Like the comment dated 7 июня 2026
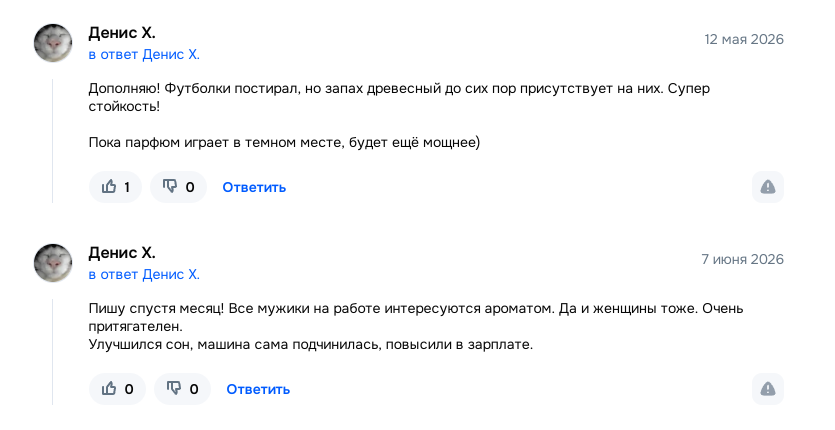 (x=117, y=389)
